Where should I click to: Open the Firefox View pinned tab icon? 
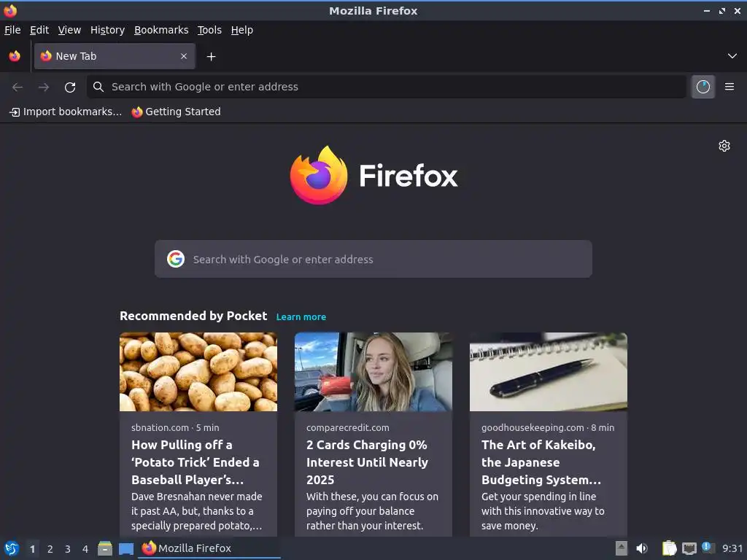click(15, 56)
